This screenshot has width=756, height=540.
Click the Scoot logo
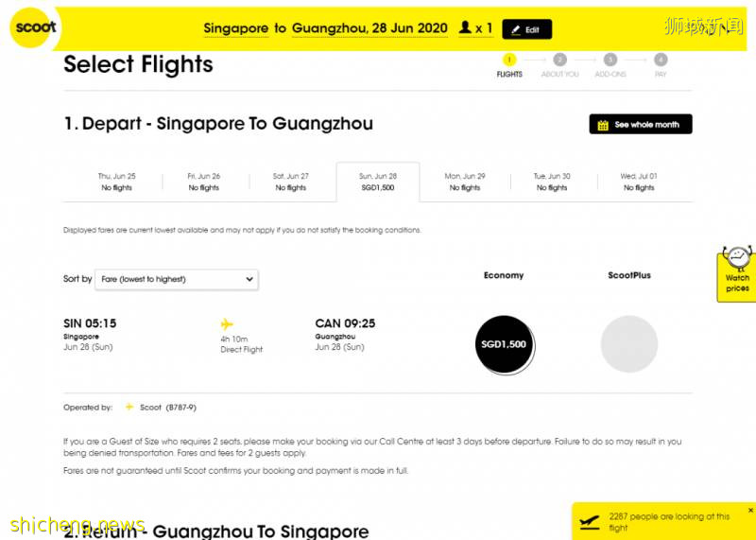click(34, 27)
